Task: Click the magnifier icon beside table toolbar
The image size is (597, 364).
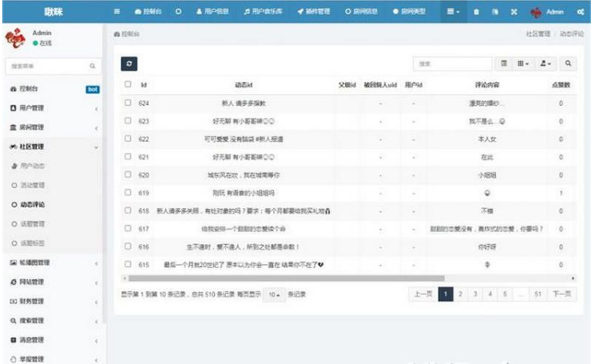Action: coord(568,64)
